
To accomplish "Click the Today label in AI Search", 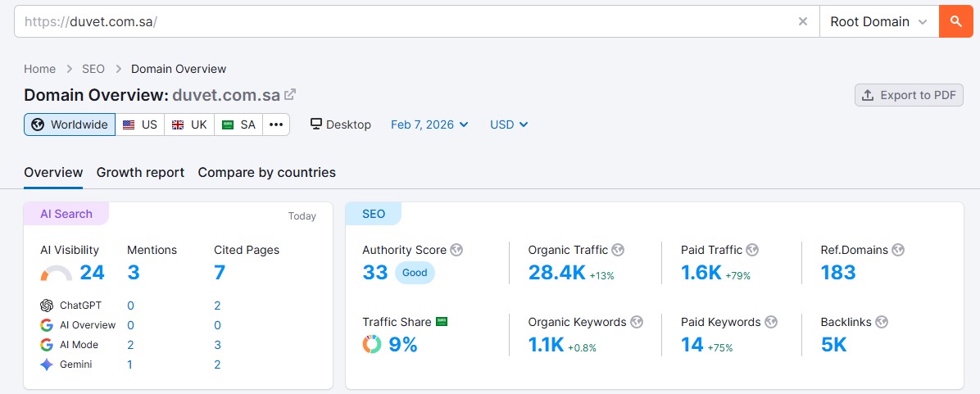I will click(x=302, y=216).
